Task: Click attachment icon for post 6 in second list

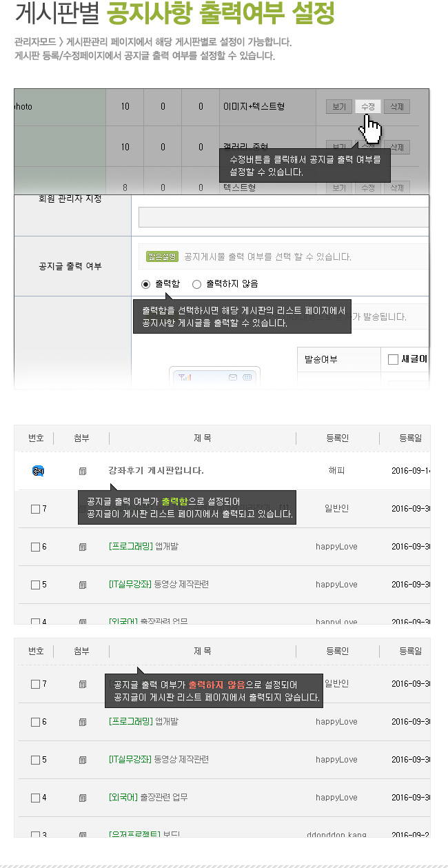Action: [x=83, y=722]
